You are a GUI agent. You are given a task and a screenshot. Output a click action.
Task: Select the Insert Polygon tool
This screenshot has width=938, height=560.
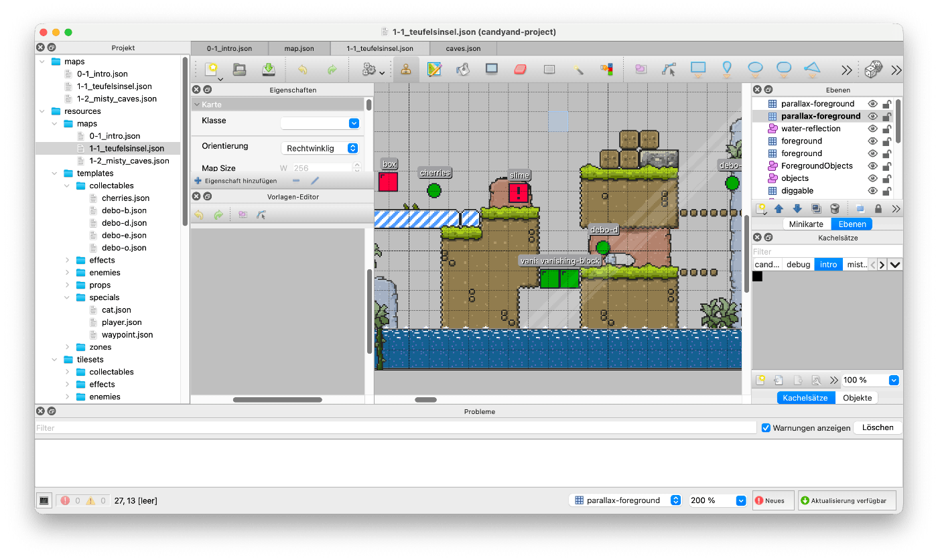click(812, 69)
